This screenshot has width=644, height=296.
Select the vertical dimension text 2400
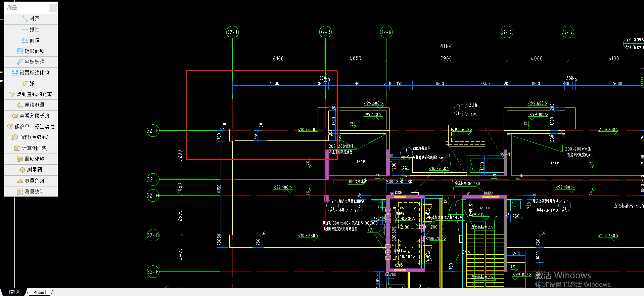pos(180,254)
